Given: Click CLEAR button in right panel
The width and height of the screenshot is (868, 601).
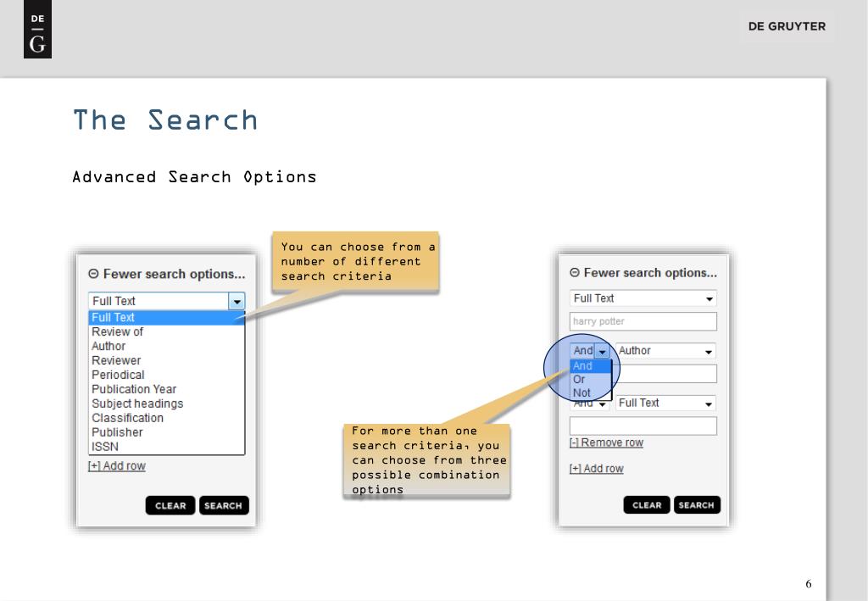Looking at the screenshot, I should pyautogui.click(x=647, y=504).
